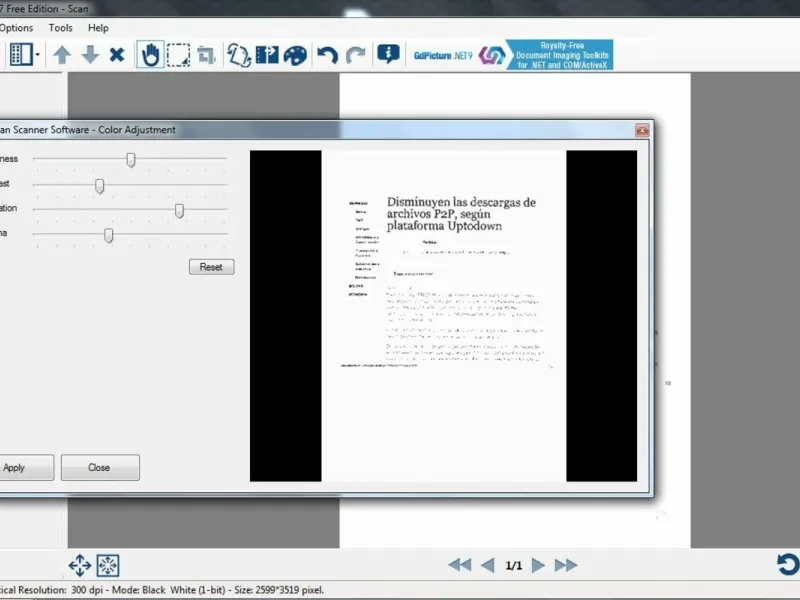Apply the color adjustments

[x=26, y=467]
